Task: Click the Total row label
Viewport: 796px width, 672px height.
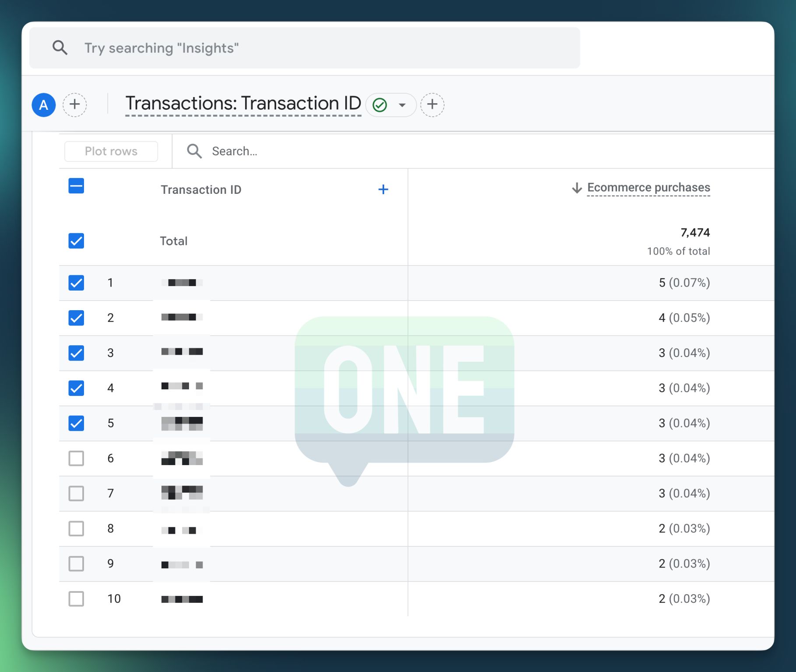Action: [x=173, y=241]
